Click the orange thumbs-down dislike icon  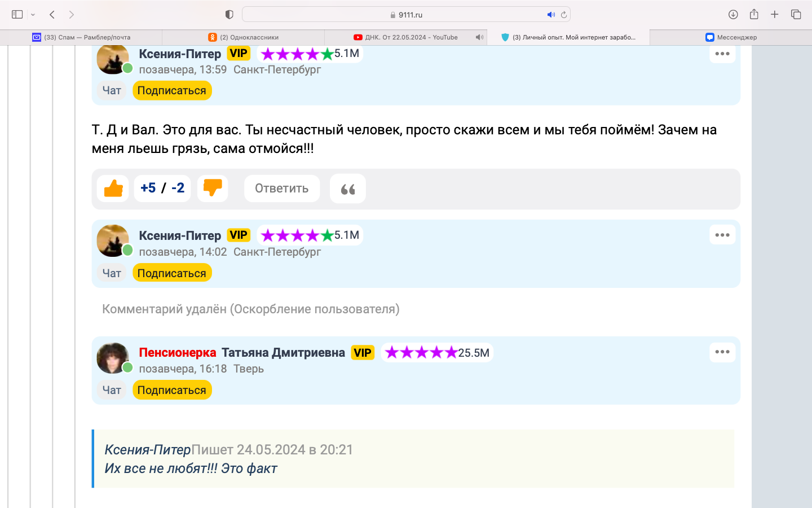(213, 189)
